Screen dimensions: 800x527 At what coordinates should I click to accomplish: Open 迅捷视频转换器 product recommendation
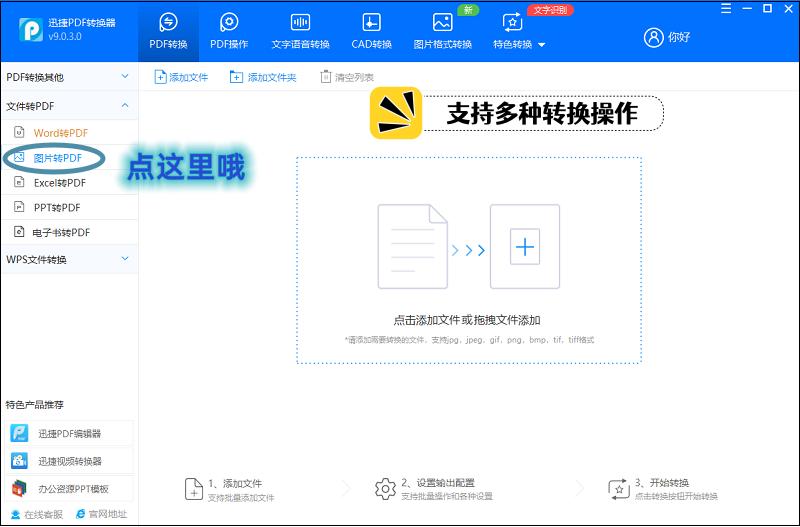(x=70, y=461)
